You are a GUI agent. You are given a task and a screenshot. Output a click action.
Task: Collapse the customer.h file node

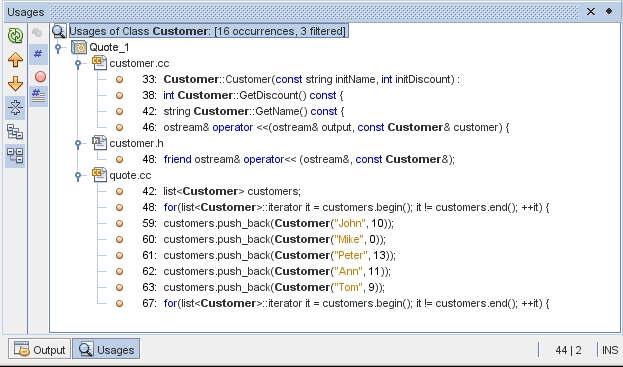coord(78,144)
